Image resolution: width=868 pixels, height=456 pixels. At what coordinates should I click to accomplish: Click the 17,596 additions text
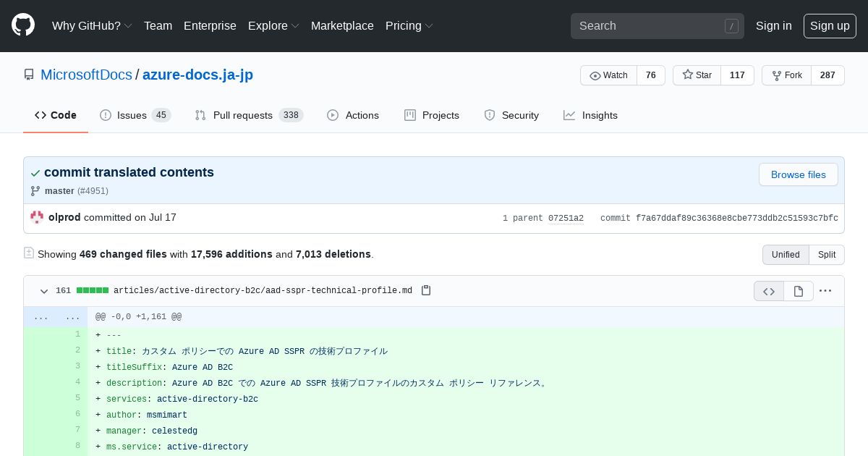[231, 254]
